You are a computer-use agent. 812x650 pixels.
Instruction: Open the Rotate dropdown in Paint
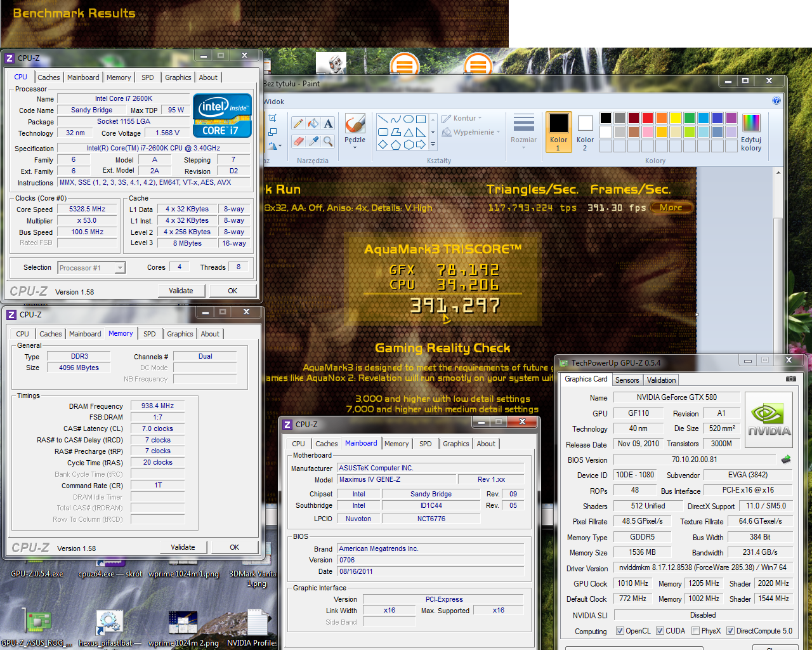click(274, 146)
